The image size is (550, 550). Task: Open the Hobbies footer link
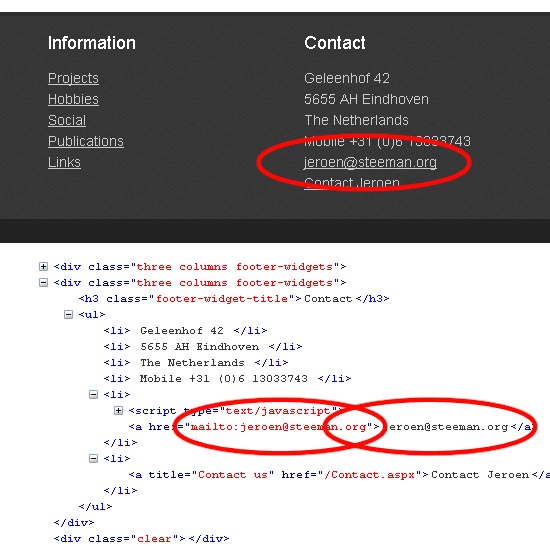coord(73,99)
